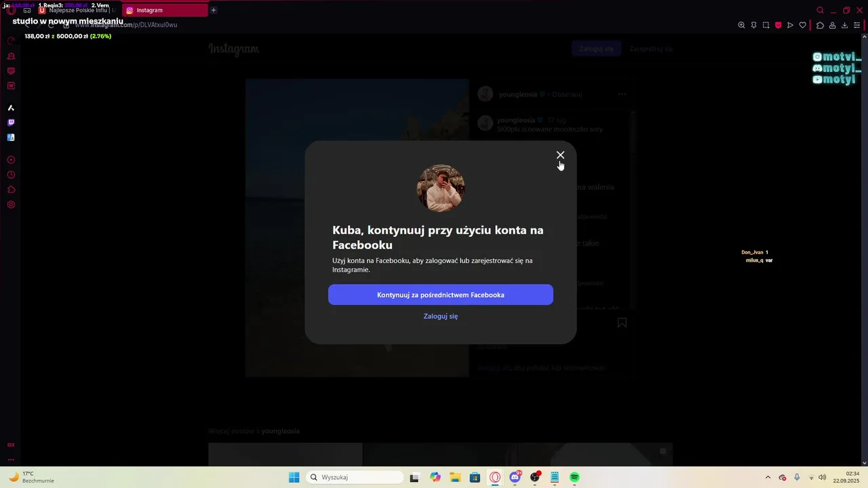The width and height of the screenshot is (868, 488).
Task: Open a new browser tab with plus
Action: coord(214,10)
